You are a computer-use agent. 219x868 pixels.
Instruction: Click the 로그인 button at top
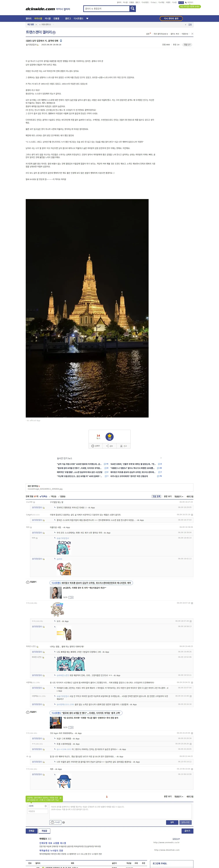181,2
